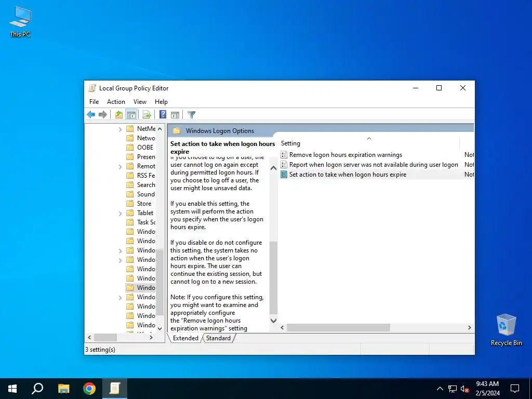This screenshot has width=532, height=399.
Task: Open the notification center icon
Action: pos(515,389)
